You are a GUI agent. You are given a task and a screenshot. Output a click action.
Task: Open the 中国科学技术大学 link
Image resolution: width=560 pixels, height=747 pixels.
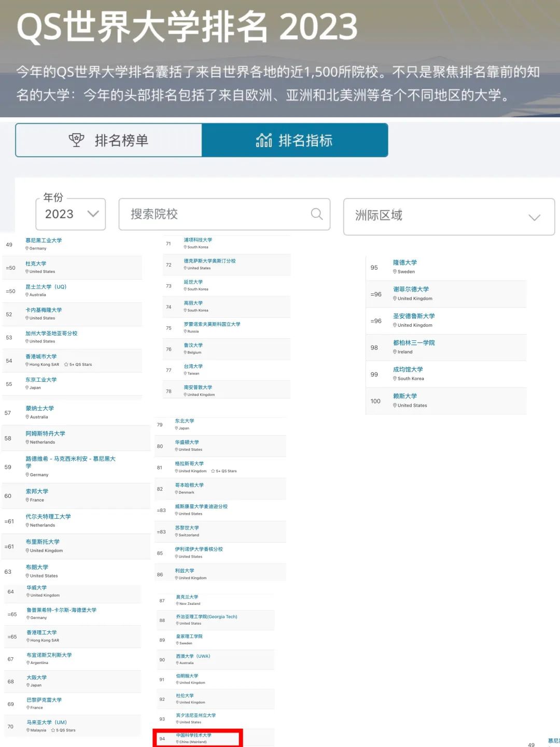(x=193, y=735)
